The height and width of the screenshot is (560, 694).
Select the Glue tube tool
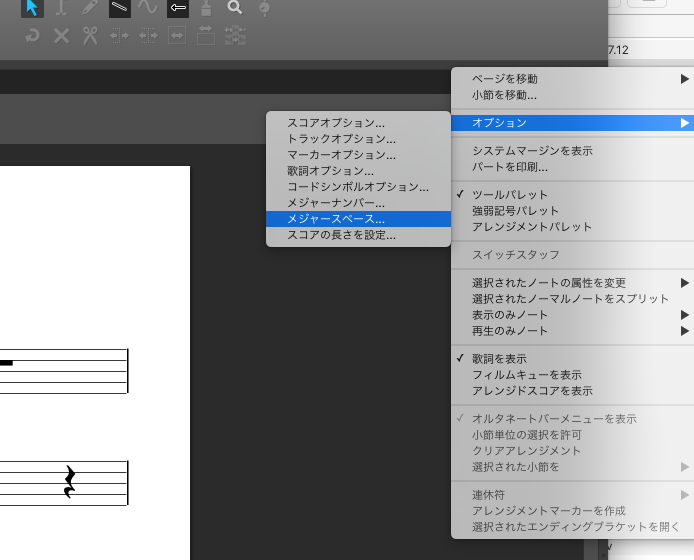[206, 8]
